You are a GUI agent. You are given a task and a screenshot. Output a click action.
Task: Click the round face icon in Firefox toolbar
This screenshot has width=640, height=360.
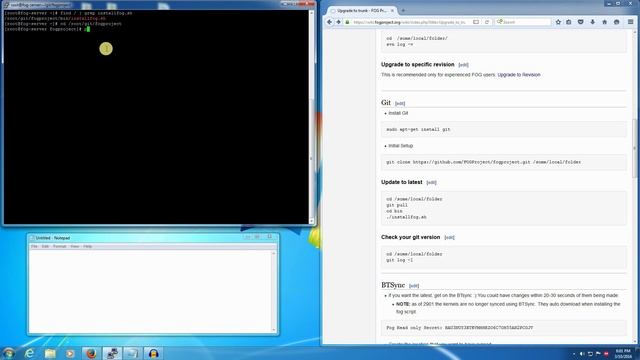617,22
